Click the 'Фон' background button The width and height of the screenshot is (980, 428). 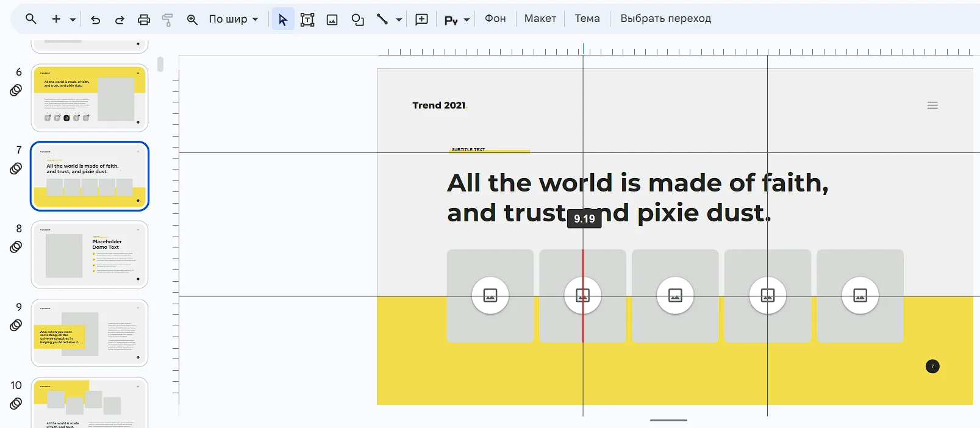(x=495, y=18)
